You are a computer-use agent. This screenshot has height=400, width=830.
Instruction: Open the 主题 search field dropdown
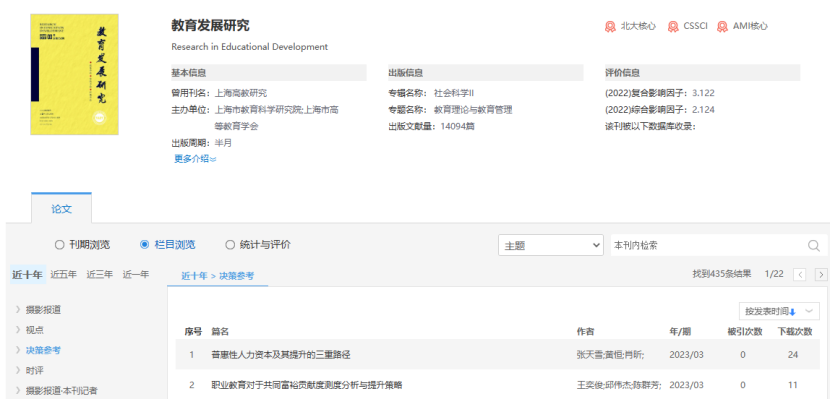coord(550,245)
